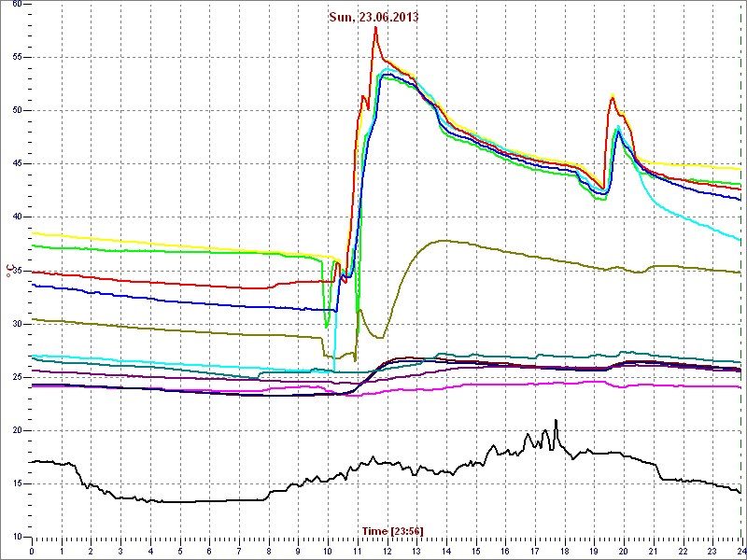Click hour 21 on the time axis
The height and width of the screenshot is (560, 747).
point(653,551)
